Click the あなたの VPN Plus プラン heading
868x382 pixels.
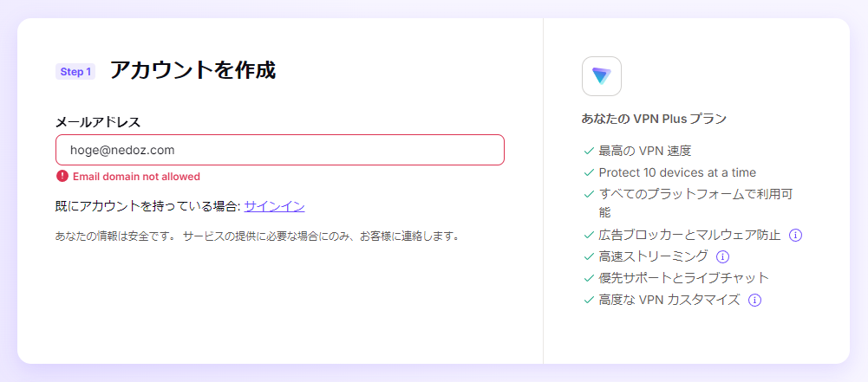pyautogui.click(x=654, y=119)
